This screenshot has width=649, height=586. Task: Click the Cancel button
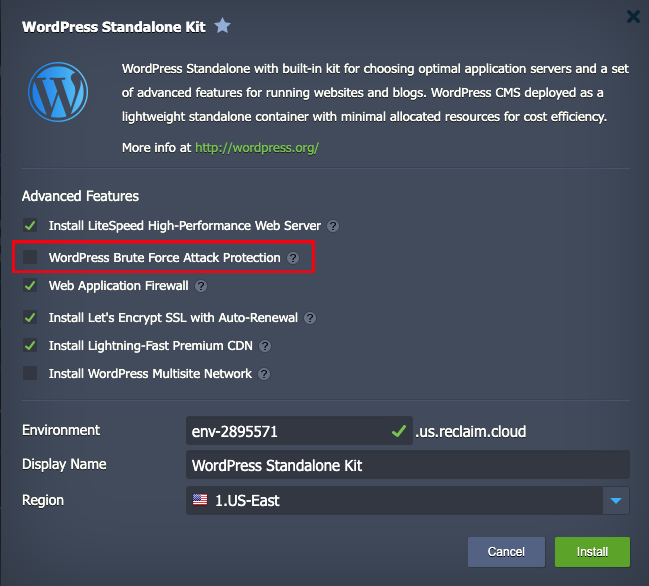coord(506,552)
